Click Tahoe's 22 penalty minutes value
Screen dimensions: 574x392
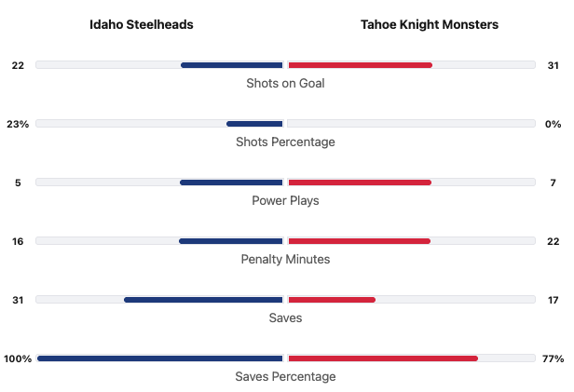point(553,241)
